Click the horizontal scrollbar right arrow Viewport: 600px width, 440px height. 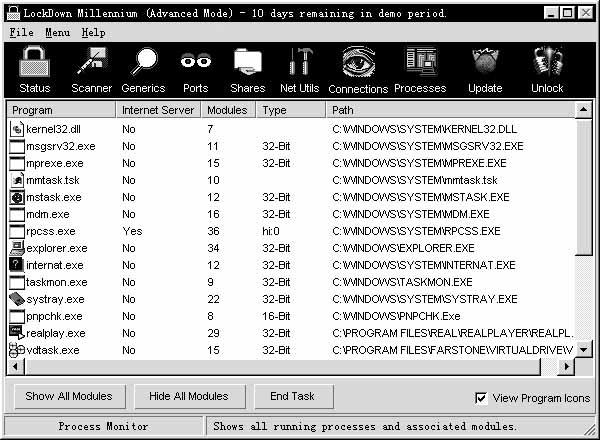pos(566,367)
